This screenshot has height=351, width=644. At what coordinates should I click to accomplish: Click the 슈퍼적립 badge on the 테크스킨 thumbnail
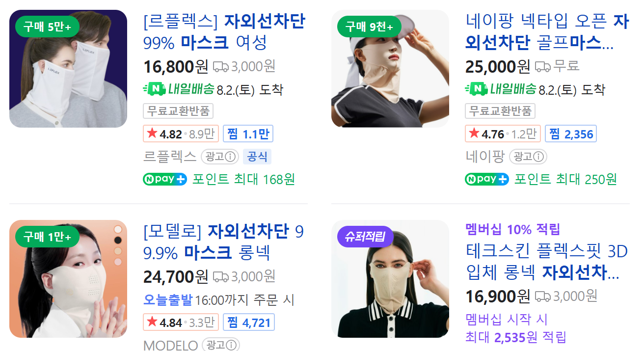365,238
